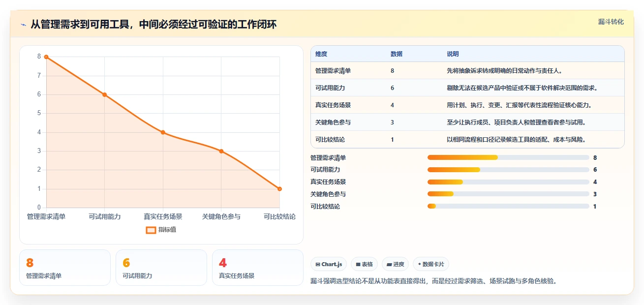Click the table description starting 用计划、执行、变更
The image size is (644, 305).
[519, 105]
